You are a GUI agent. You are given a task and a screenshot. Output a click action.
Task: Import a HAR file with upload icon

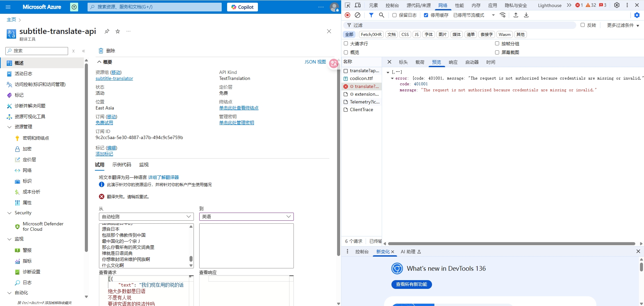click(516, 15)
